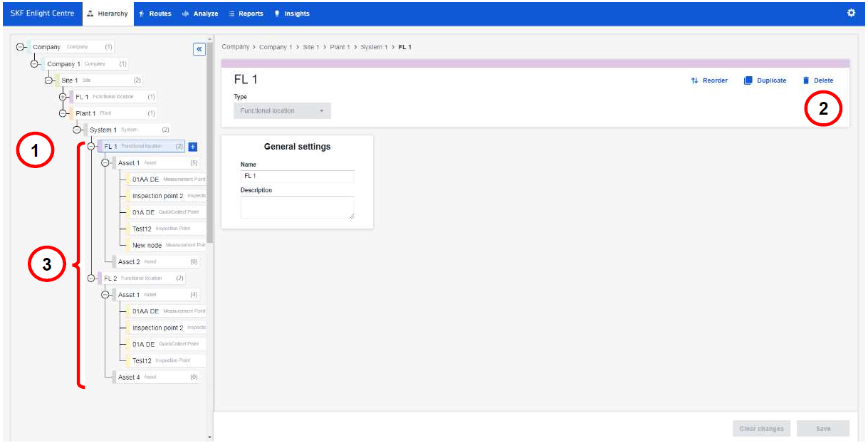Image resolution: width=868 pixels, height=448 pixels.
Task: Switch to the Hierarchy tab
Action: coord(108,14)
